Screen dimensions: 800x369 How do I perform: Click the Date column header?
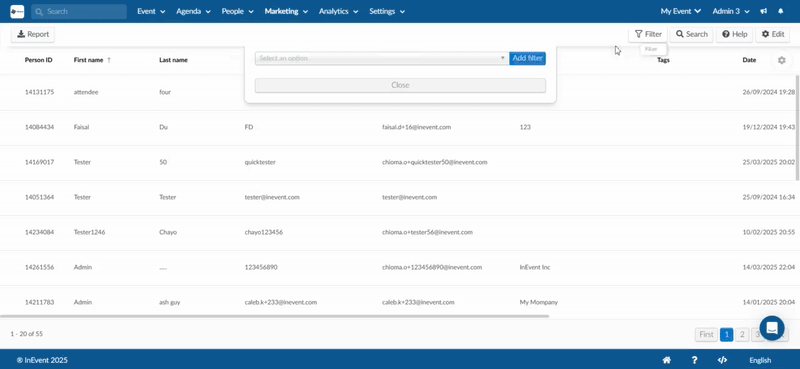click(749, 60)
